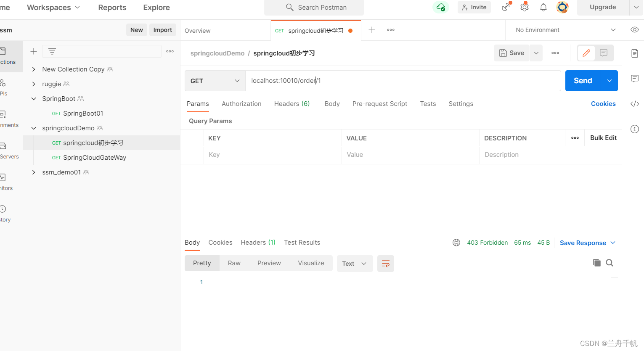Expand the ssm_demo01 collection
This screenshot has height=351, width=644.
click(x=34, y=172)
